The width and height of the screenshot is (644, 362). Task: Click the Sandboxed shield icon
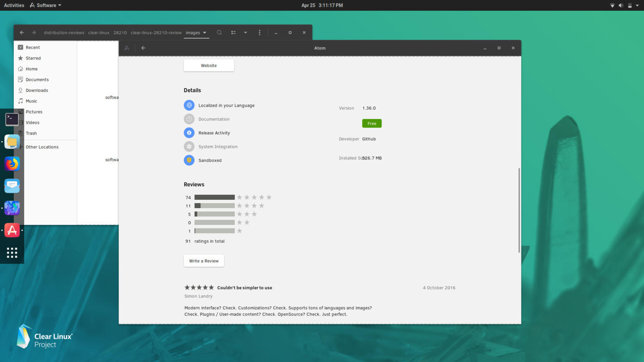click(x=189, y=160)
